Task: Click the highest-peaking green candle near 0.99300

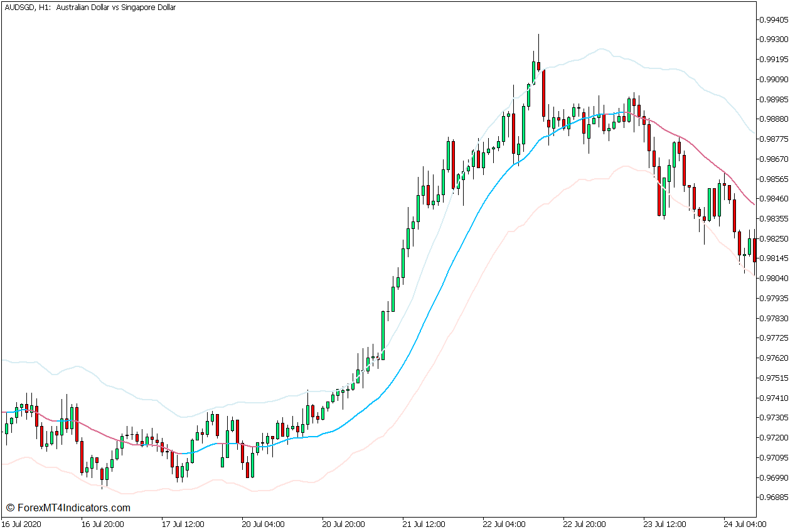Action: [533, 72]
